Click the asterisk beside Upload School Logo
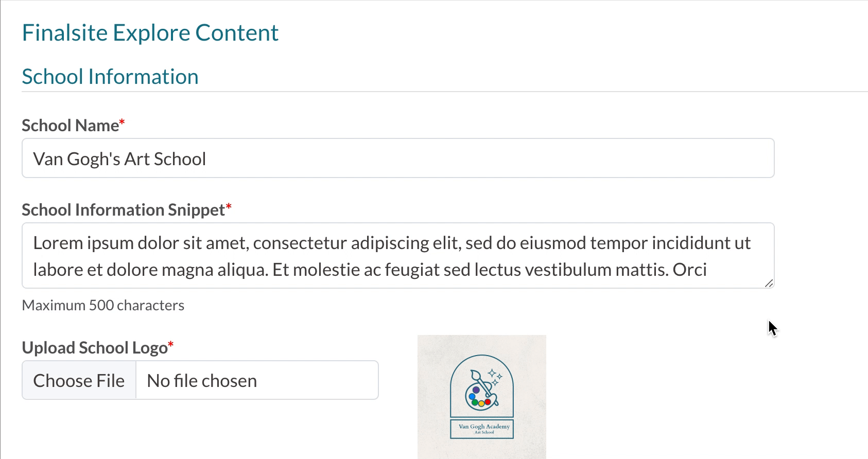 [171, 344]
